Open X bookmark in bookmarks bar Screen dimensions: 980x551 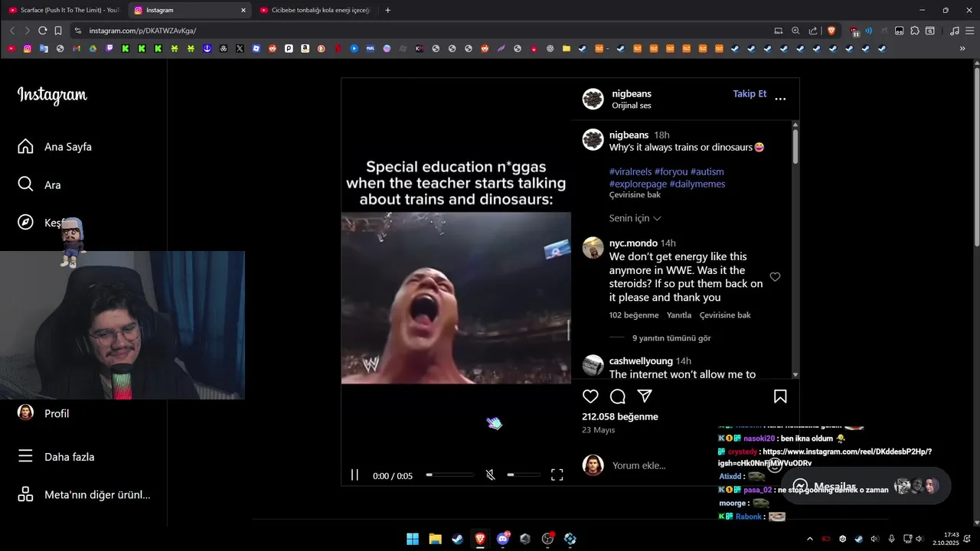[x=240, y=48]
